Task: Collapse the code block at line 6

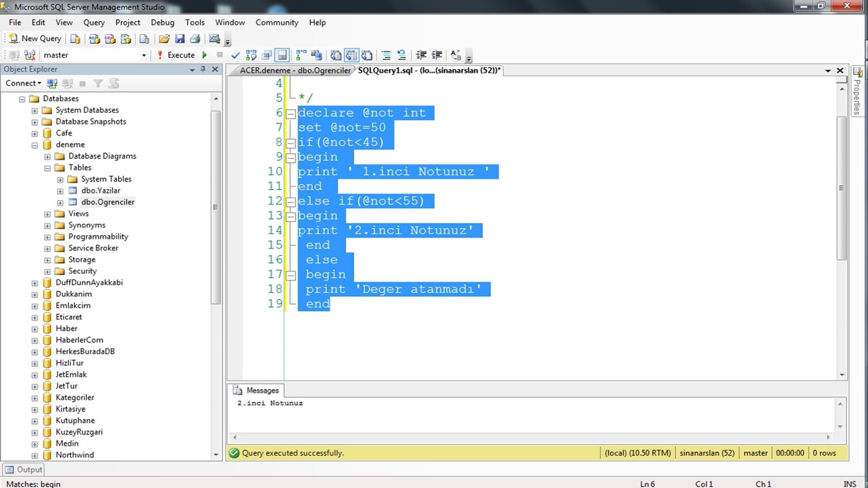Action: click(x=291, y=114)
